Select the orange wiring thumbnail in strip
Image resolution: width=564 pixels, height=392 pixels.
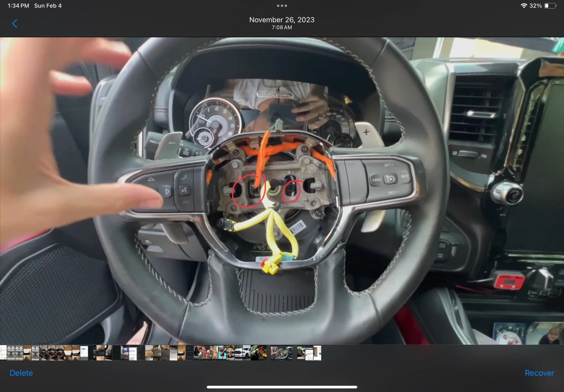(263, 353)
